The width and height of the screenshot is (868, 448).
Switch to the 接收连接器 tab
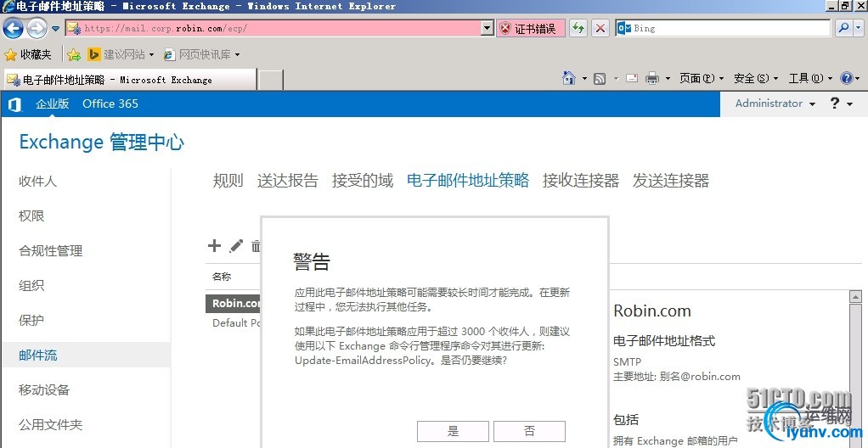[581, 181]
